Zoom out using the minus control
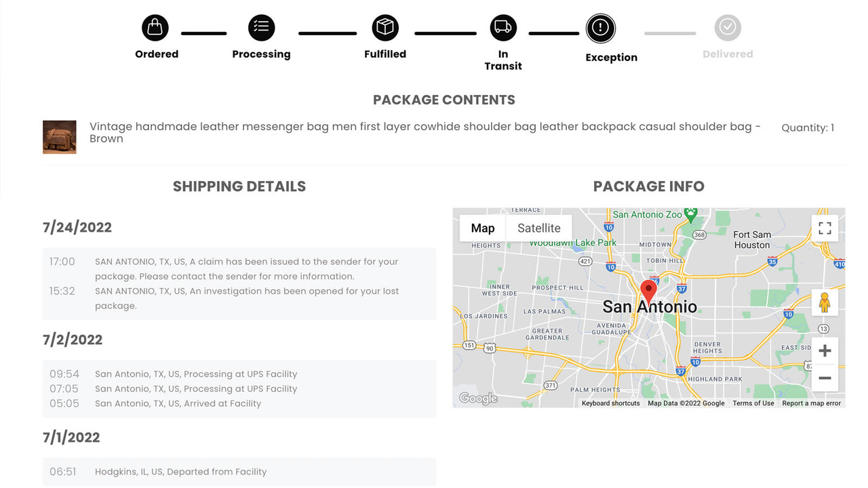 [825, 378]
